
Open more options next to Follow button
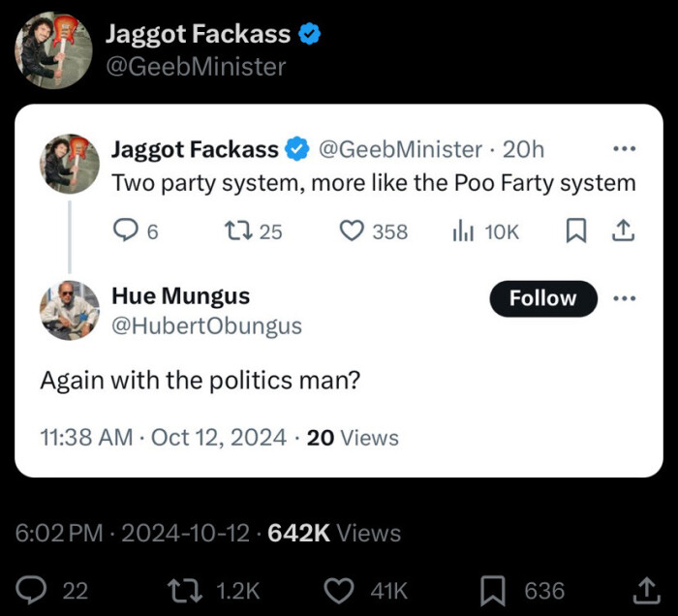click(x=625, y=297)
